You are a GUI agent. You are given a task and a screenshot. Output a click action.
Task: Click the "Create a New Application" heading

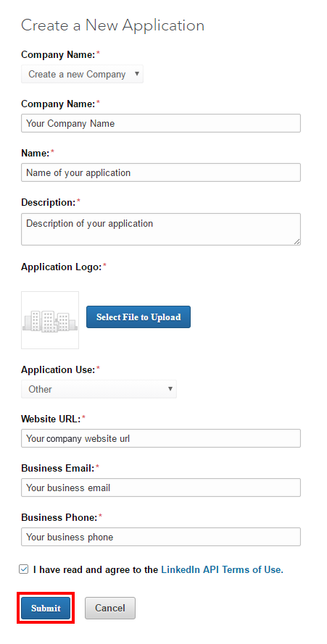click(x=112, y=25)
